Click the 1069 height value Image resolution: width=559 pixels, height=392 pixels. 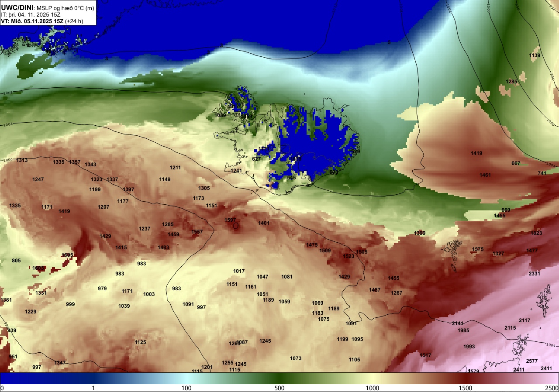[317, 303]
